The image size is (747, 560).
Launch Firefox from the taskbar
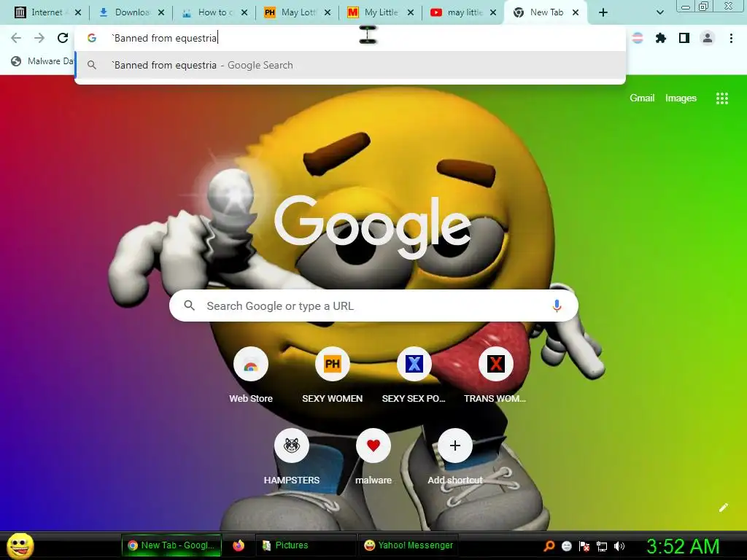239,545
